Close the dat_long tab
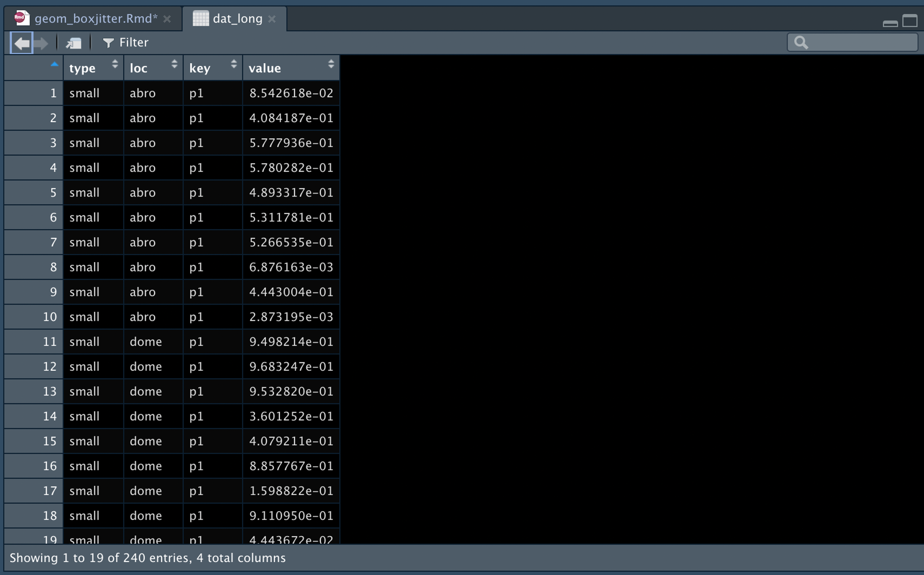Screen dimensions: 924x575 272,19
